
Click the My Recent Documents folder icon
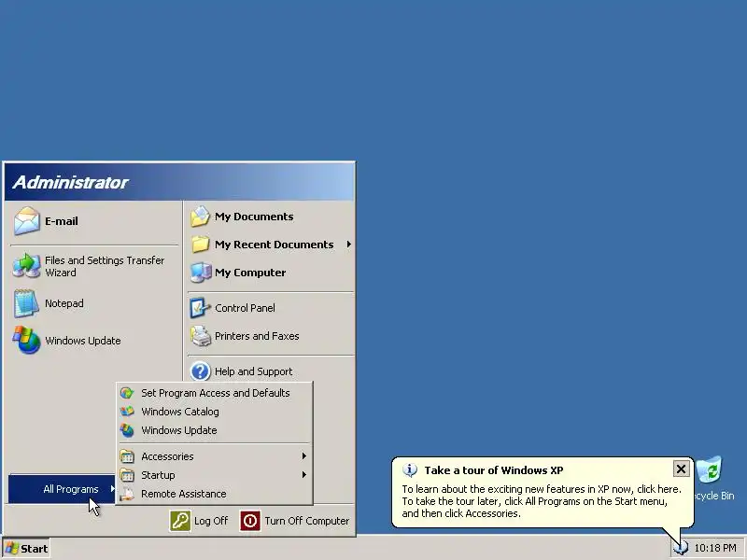[200, 245]
